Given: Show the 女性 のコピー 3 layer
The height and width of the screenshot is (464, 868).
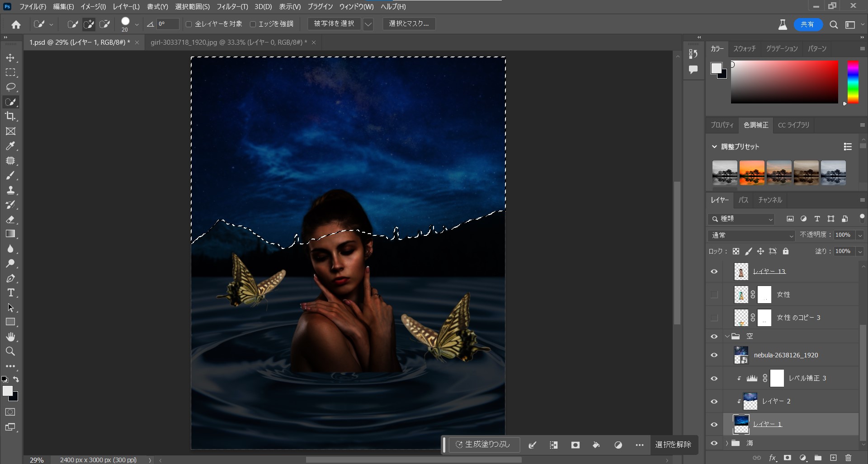Looking at the screenshot, I should point(714,318).
